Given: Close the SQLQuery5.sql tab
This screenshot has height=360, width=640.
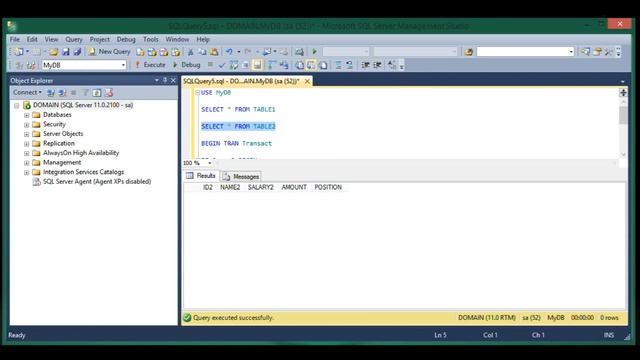Looking at the screenshot, I should [x=307, y=81].
